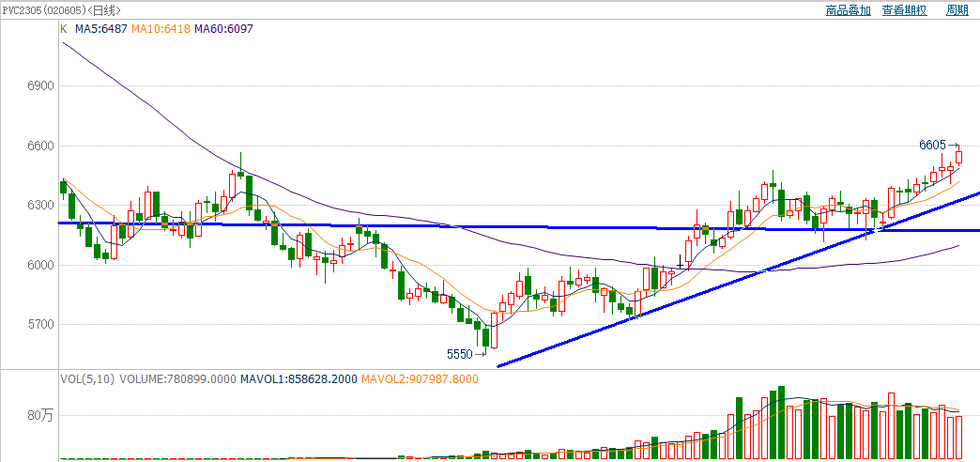Click the tallest green volume bar
The image size is (980, 462).
pos(781,423)
